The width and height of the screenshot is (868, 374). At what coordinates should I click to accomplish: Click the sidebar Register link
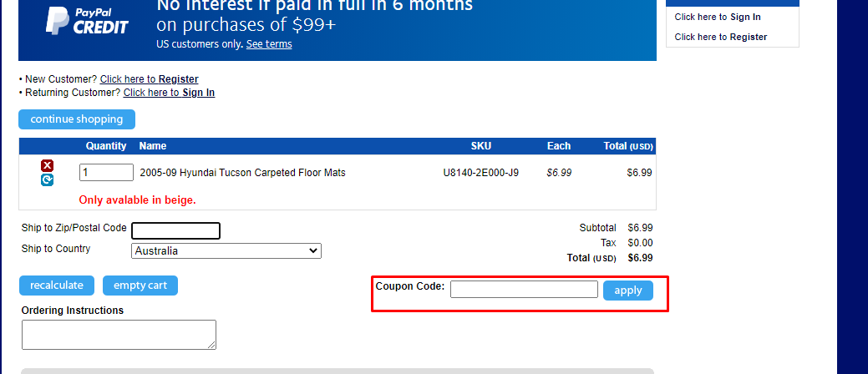click(x=721, y=37)
